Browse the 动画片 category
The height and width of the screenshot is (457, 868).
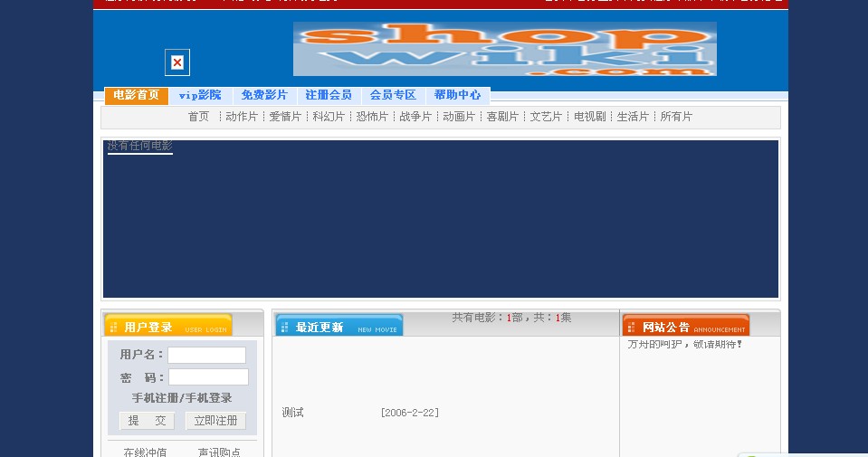click(x=459, y=117)
